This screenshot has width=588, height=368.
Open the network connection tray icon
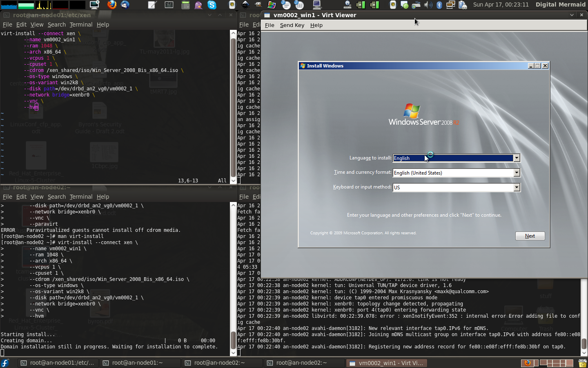point(451,5)
